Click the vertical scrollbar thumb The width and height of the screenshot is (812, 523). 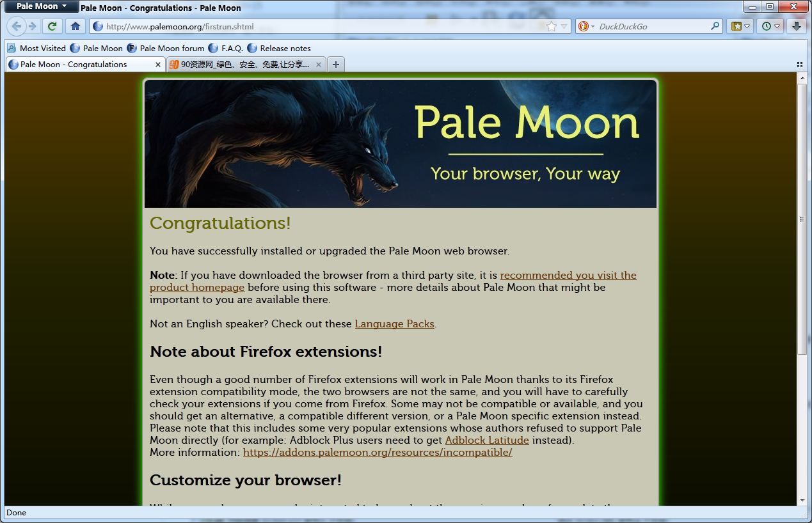pos(802,219)
